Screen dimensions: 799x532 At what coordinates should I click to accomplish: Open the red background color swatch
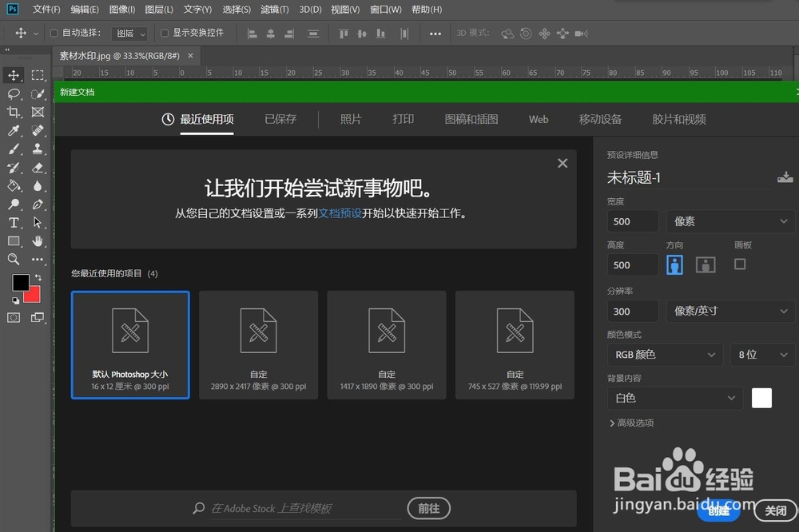pyautogui.click(x=33, y=295)
